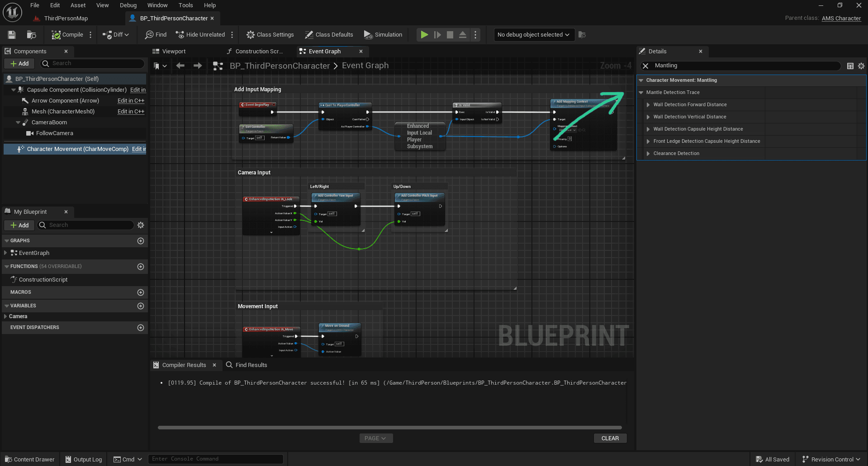Click Add in My Blueprint panel
The height and width of the screenshot is (466, 868).
[x=19, y=225]
